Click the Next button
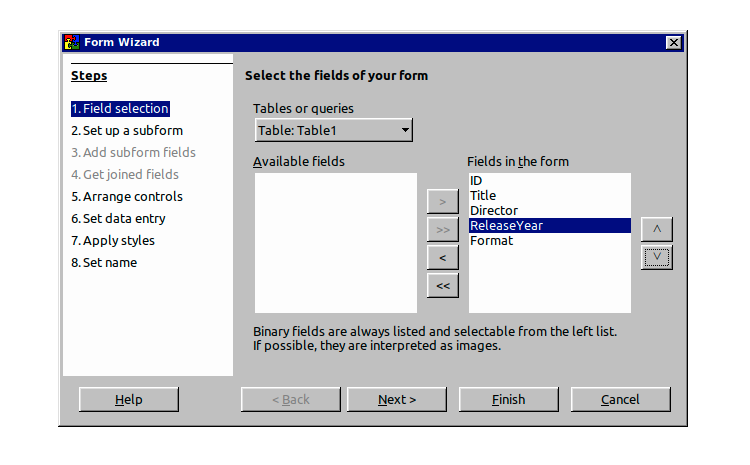 pyautogui.click(x=397, y=400)
